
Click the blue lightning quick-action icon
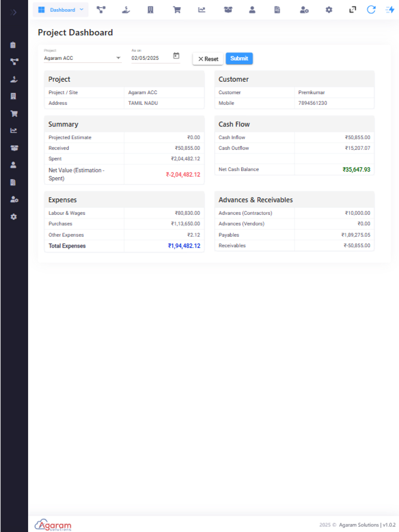[x=390, y=10]
